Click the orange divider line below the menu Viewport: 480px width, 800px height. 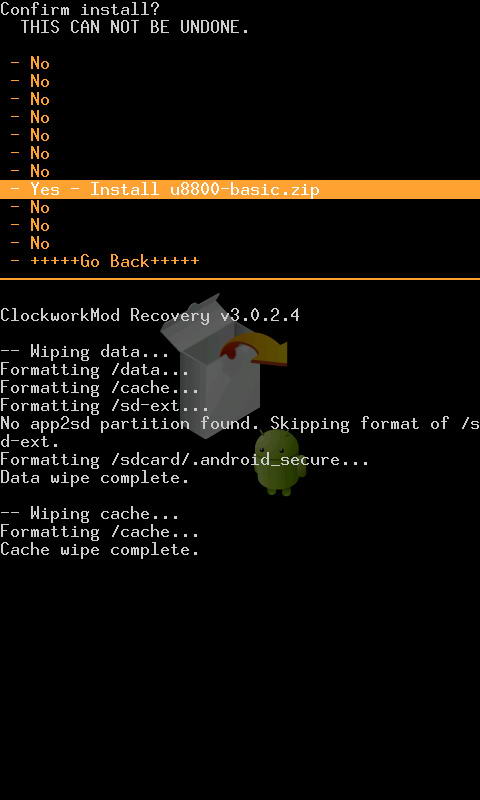pos(240,279)
